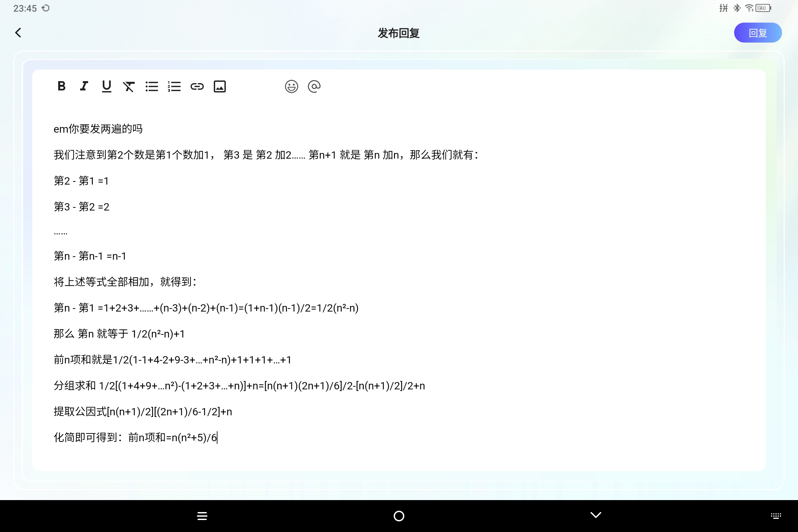
Task: Insert an image into the reply
Action: 220,86
